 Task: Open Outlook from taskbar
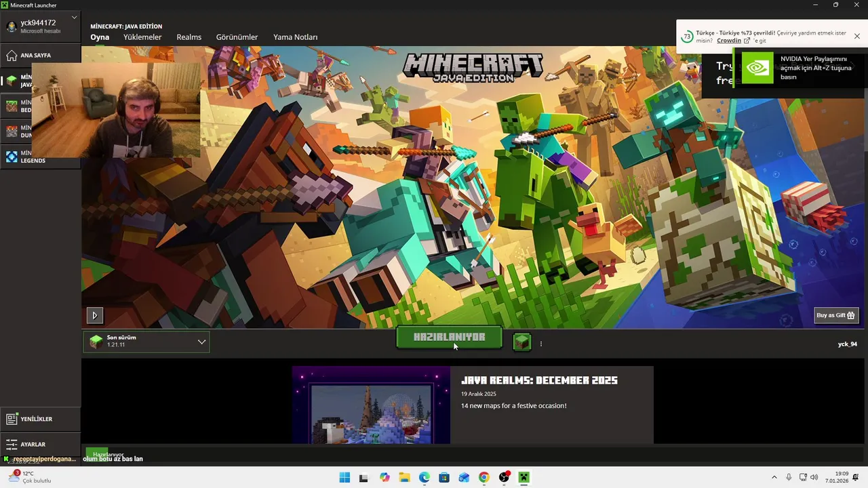point(464,477)
